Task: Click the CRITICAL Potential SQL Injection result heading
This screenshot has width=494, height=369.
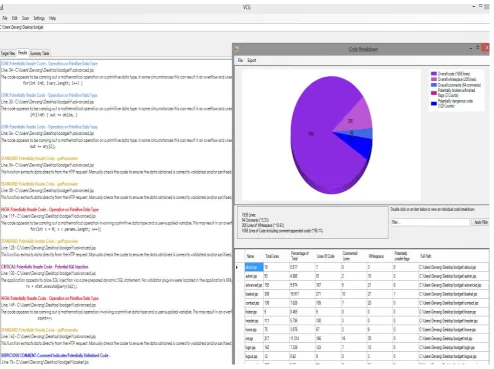Action: (45, 267)
